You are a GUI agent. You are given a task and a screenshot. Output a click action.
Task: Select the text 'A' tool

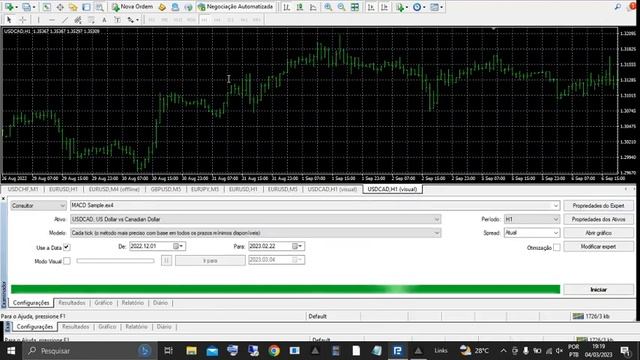point(104,20)
